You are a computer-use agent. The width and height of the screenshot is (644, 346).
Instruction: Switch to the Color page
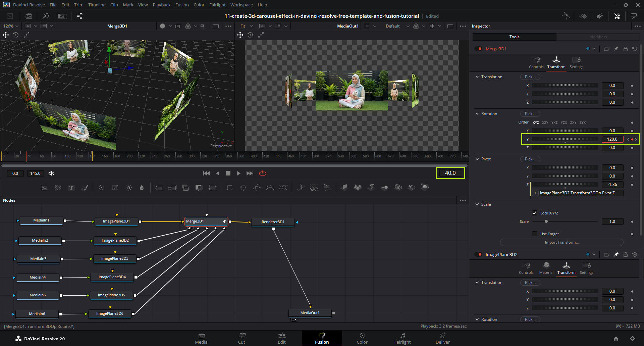click(x=362, y=338)
